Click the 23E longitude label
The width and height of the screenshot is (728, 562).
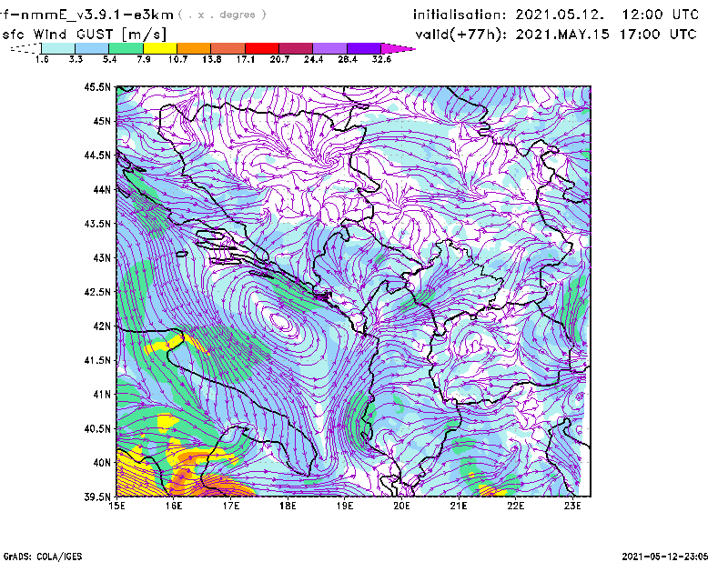[572, 506]
